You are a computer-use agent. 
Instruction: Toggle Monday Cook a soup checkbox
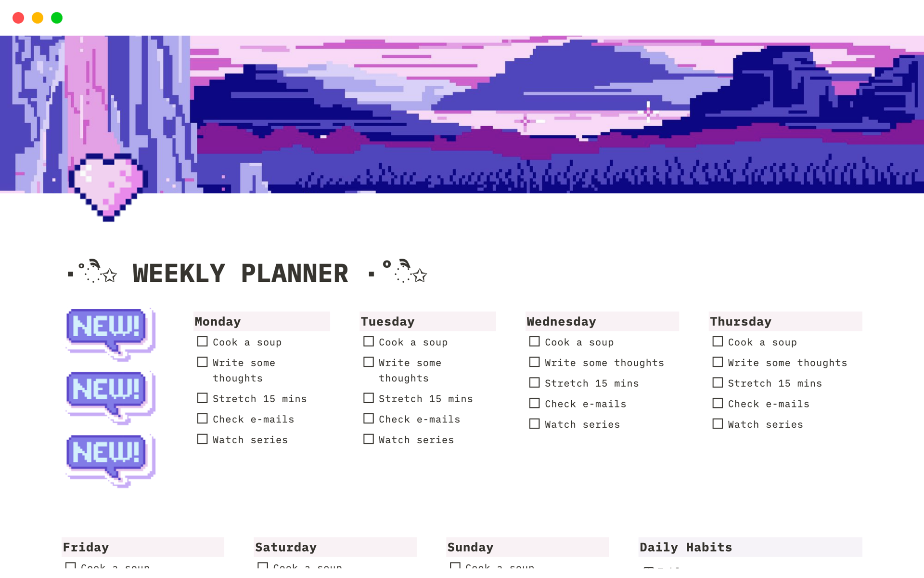(x=202, y=342)
